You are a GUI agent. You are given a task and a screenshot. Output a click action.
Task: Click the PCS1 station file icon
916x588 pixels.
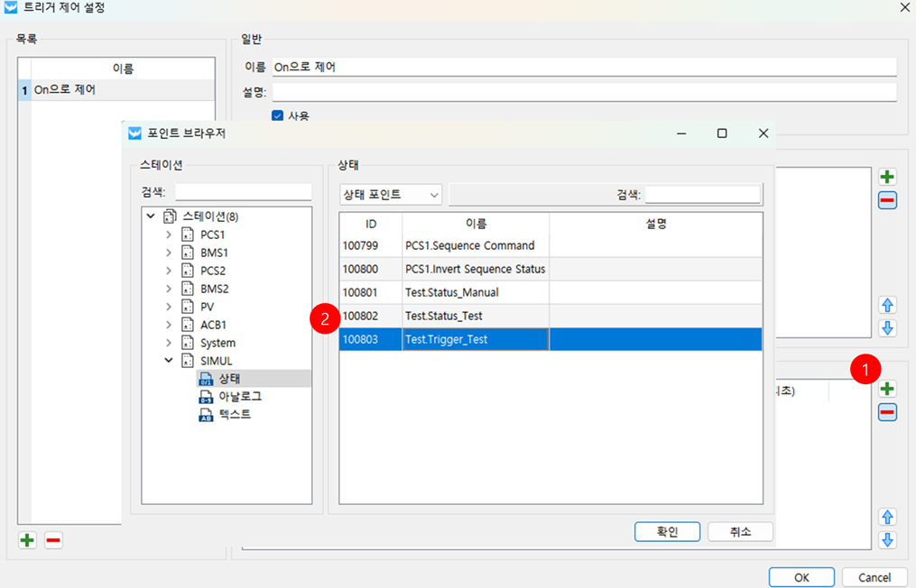click(x=187, y=234)
